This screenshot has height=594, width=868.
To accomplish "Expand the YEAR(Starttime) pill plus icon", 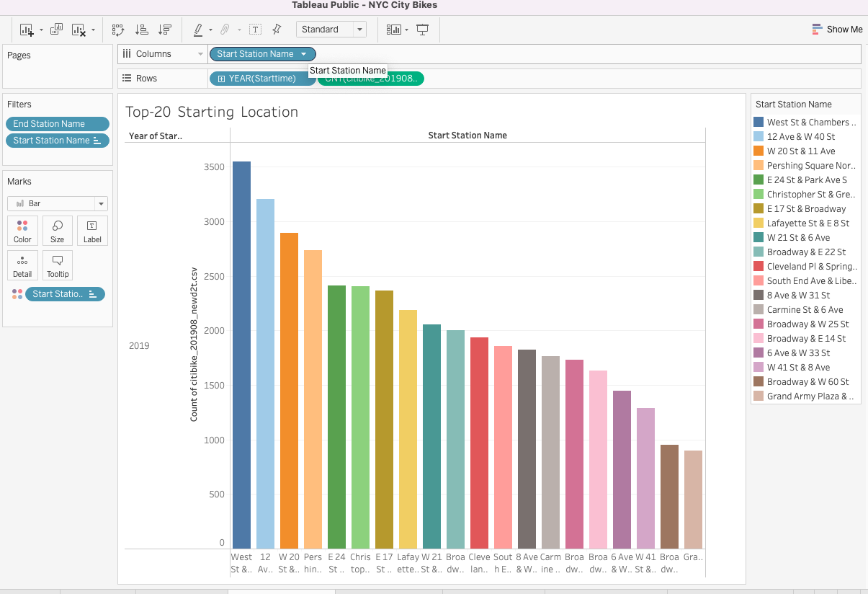I will click(x=221, y=79).
